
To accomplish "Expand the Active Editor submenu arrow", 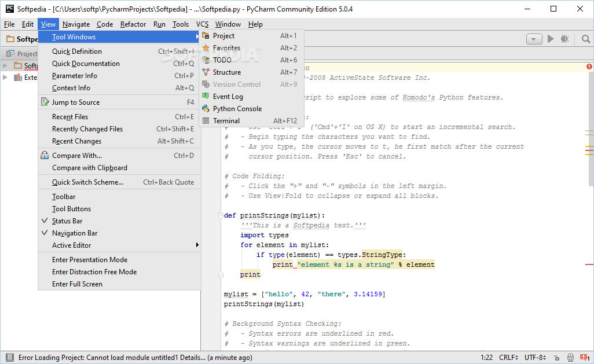I will click(x=197, y=245).
